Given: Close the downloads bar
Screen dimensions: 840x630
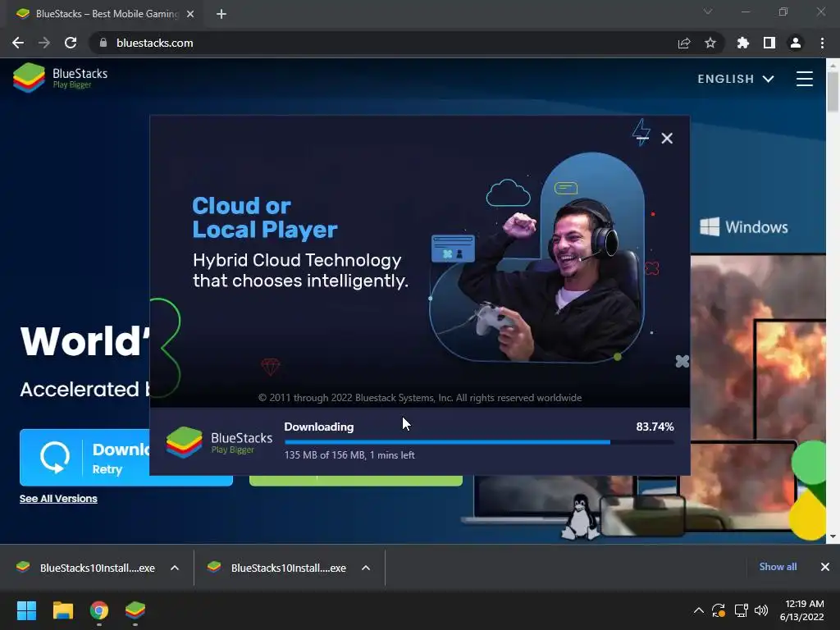Looking at the screenshot, I should pos(825,567).
